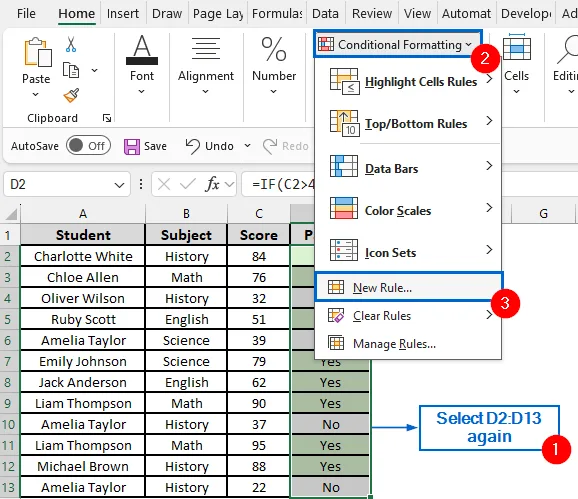Select column A header

pos(83,214)
